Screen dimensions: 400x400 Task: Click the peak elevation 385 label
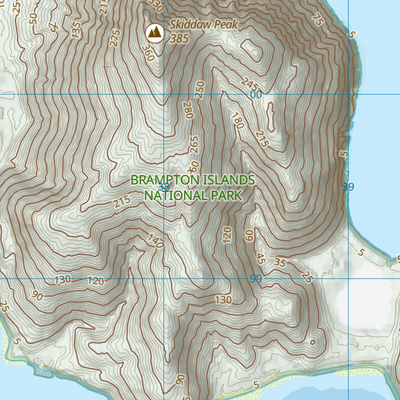[x=180, y=39]
